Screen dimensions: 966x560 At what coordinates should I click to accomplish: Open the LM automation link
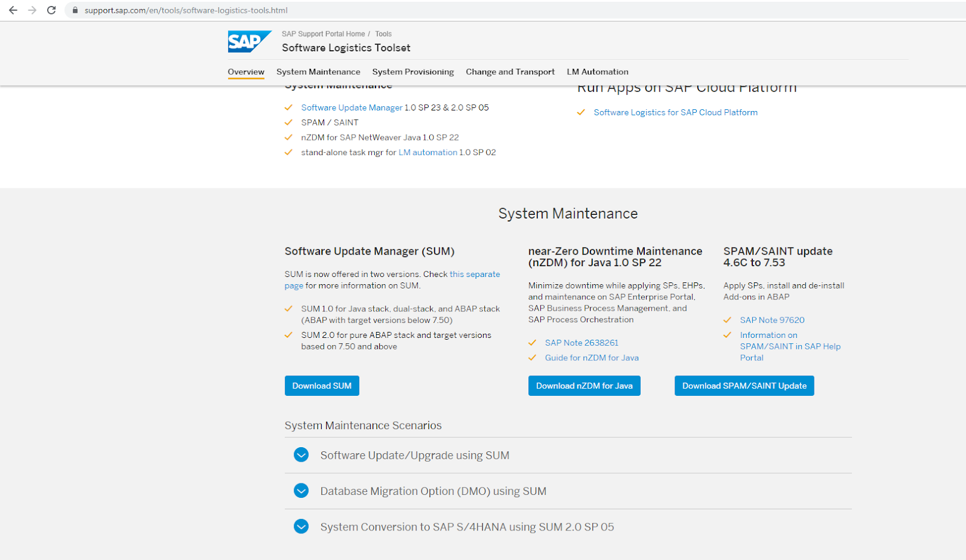tap(428, 152)
